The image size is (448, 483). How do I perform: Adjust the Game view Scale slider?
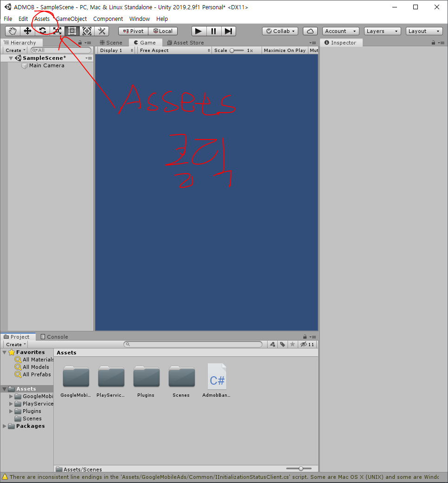click(x=237, y=50)
